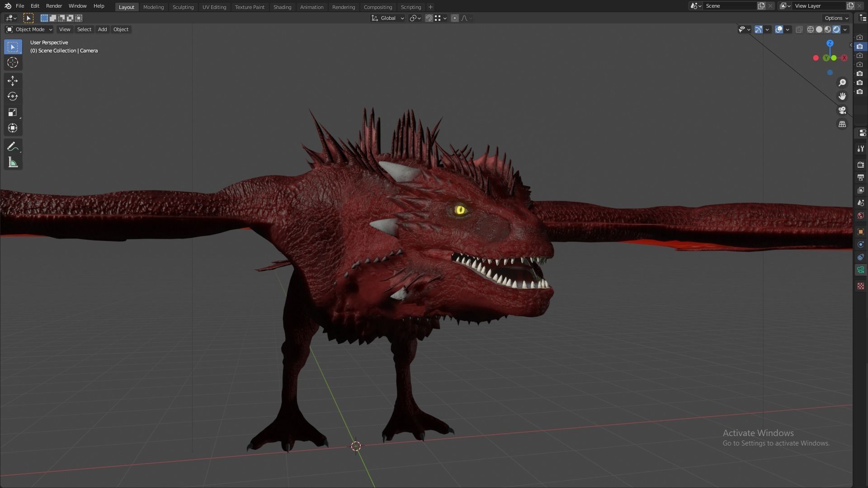Select the Select Box tool
Viewport: 868px width, 488px height.
click(x=13, y=47)
